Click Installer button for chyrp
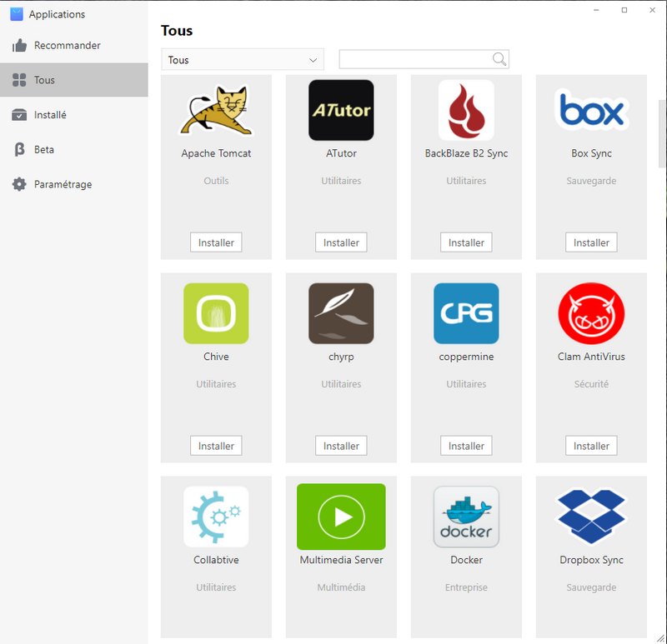667x644 pixels. [x=341, y=446]
